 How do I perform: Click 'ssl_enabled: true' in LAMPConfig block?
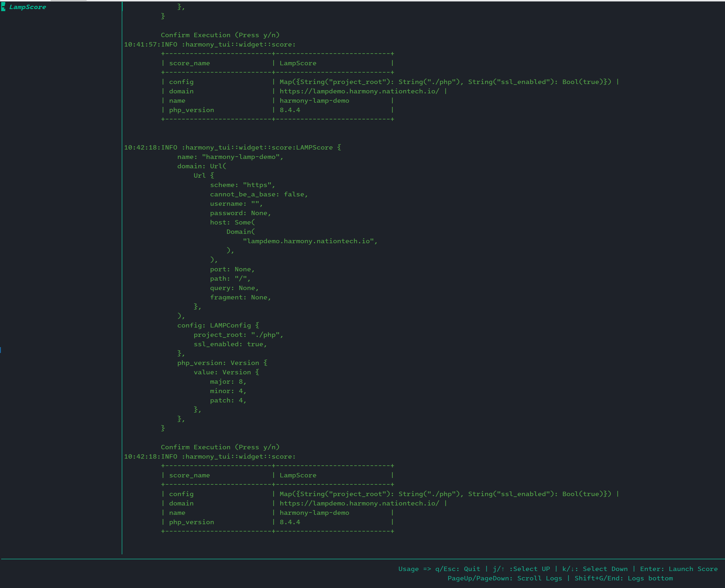(230, 344)
